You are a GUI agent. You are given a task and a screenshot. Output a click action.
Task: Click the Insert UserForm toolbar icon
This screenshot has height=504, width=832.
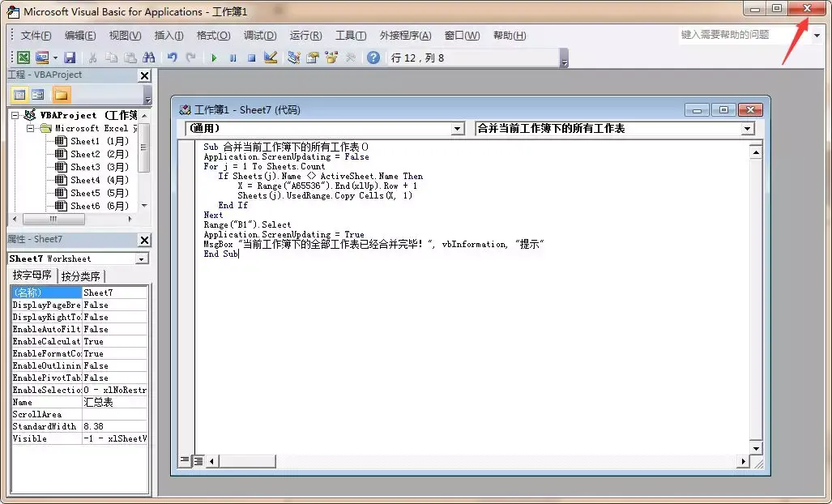[42, 58]
